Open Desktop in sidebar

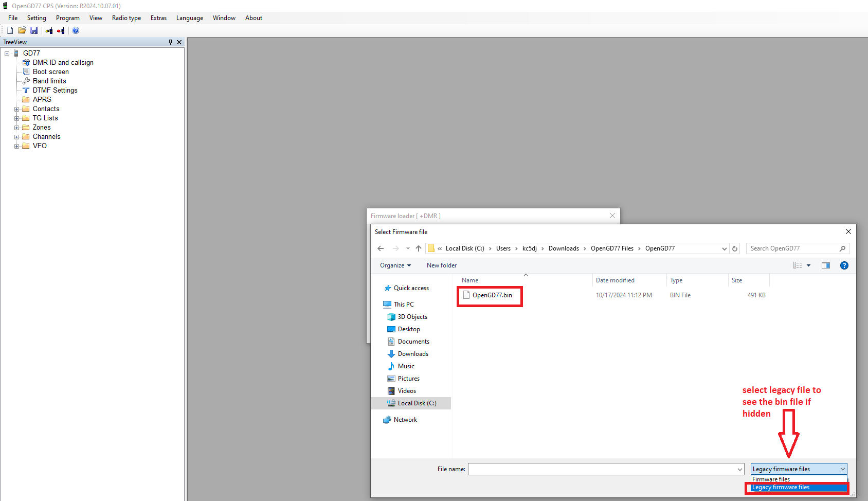(409, 329)
